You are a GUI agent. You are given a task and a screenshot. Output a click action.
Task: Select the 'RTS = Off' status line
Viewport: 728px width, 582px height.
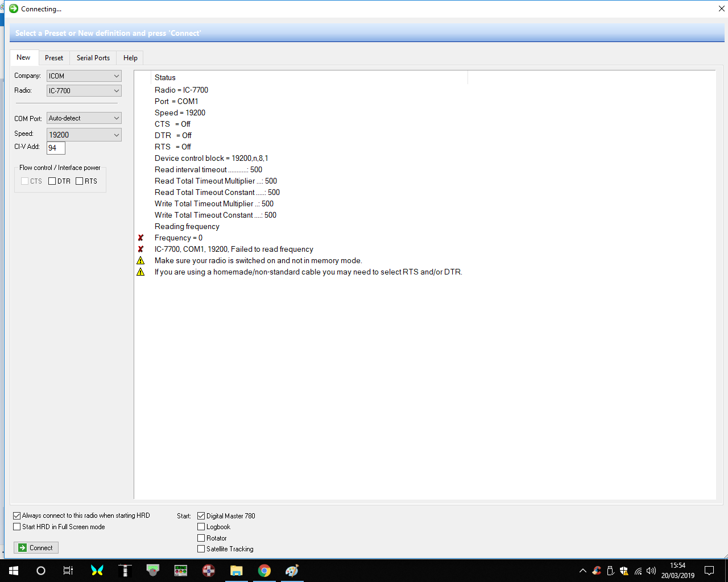[173, 147]
